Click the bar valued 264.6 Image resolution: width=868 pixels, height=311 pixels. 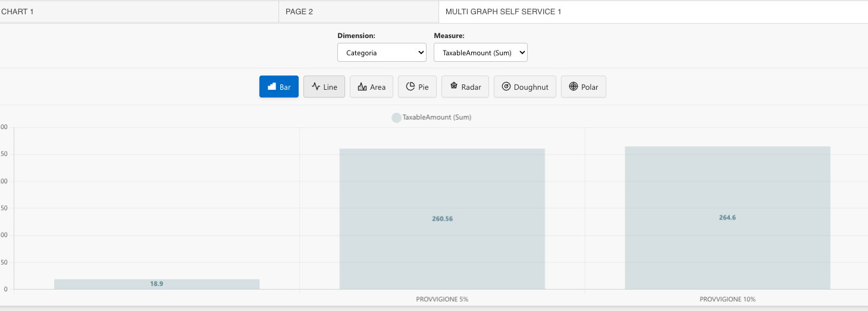[728, 218]
